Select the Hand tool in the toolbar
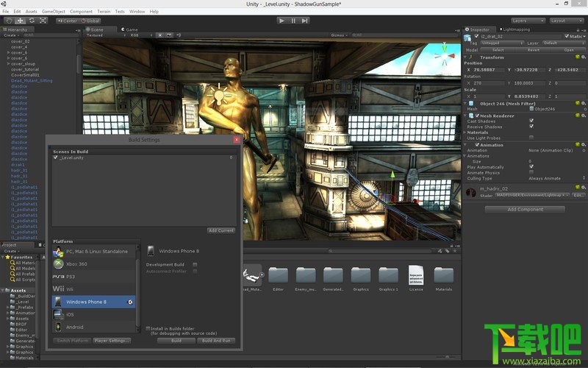This screenshot has width=588, height=368. click(x=7, y=21)
